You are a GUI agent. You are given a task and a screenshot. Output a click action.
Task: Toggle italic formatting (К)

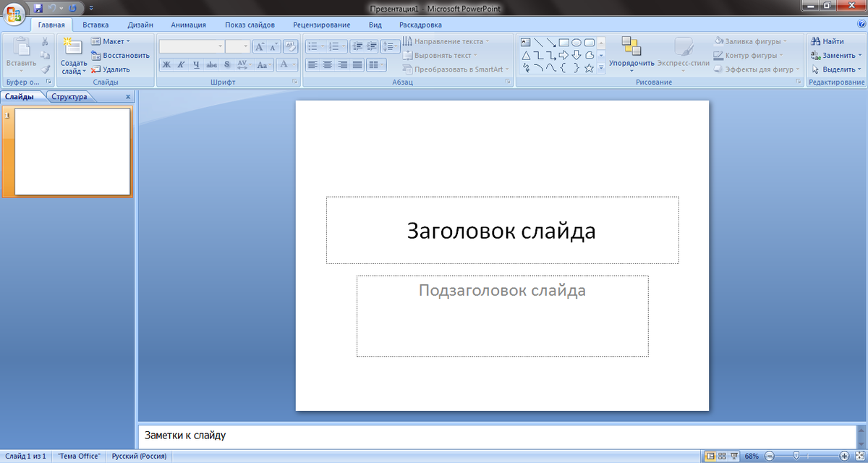(x=182, y=64)
